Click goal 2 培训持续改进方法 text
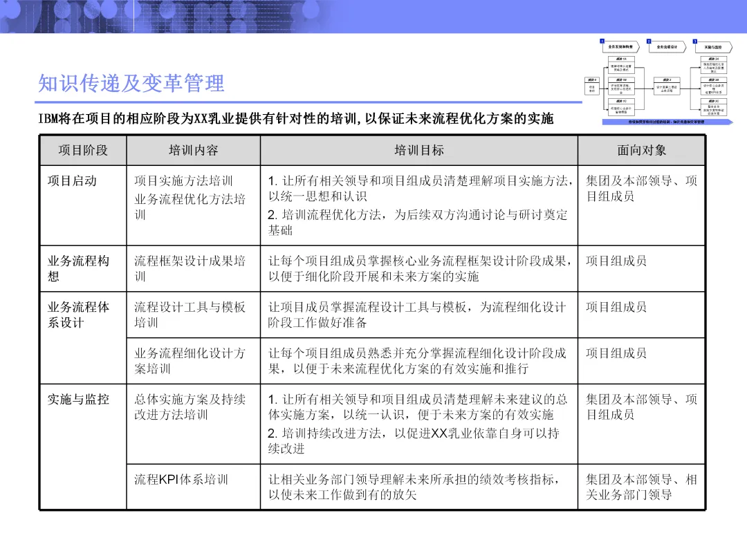The image size is (747, 560). 414,441
